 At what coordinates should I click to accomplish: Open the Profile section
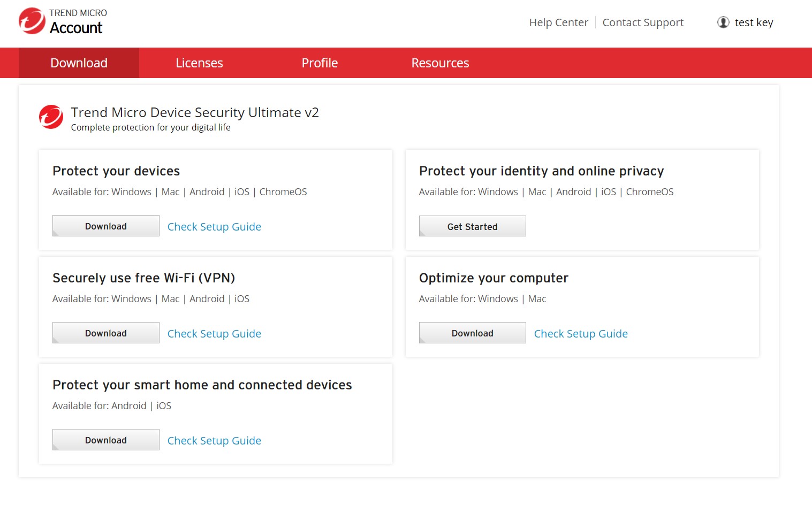(319, 63)
